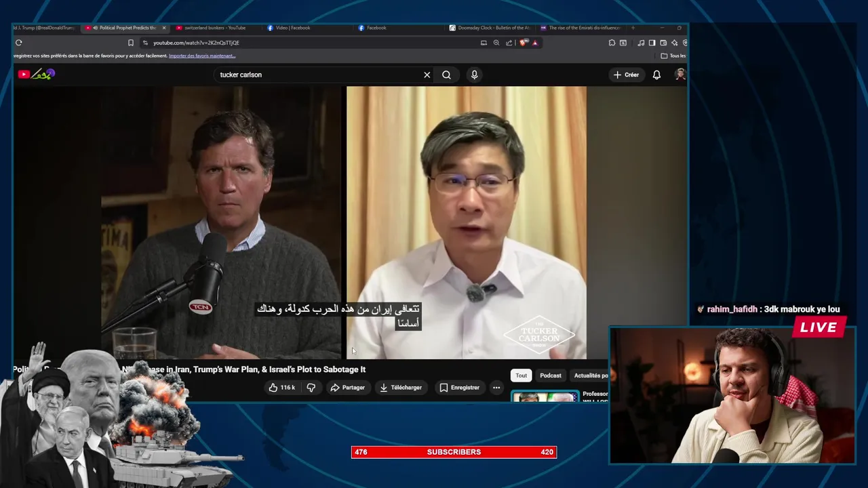Click the video title ending Plot to Sabotage It

(x=189, y=369)
